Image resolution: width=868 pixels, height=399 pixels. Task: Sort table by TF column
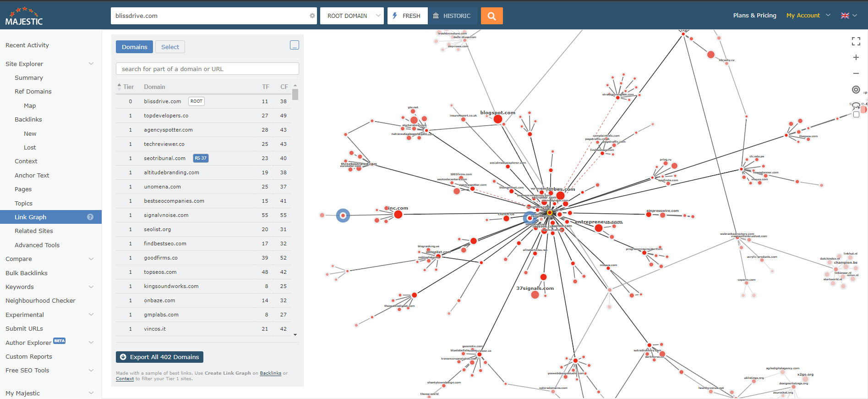coord(266,87)
